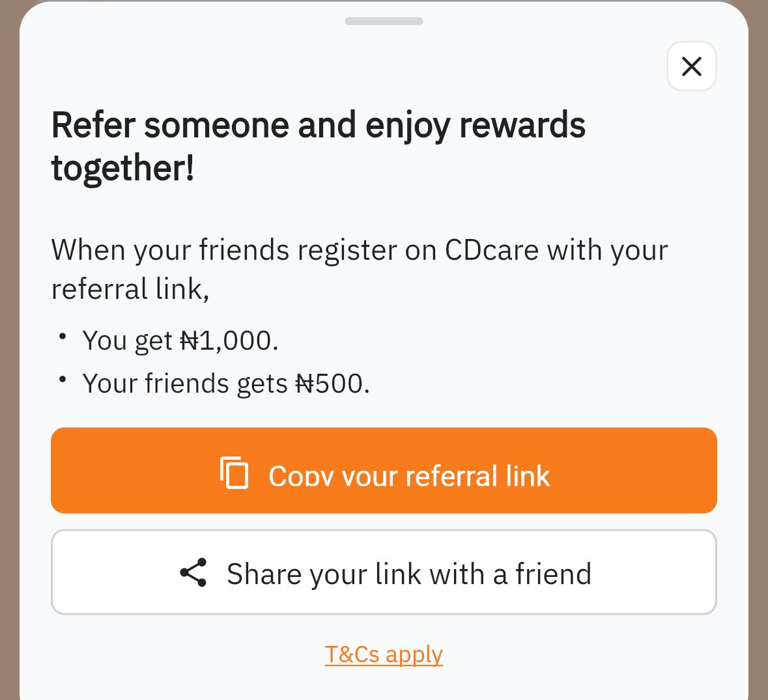Select the Your friends gets ₦500 line

(x=225, y=384)
